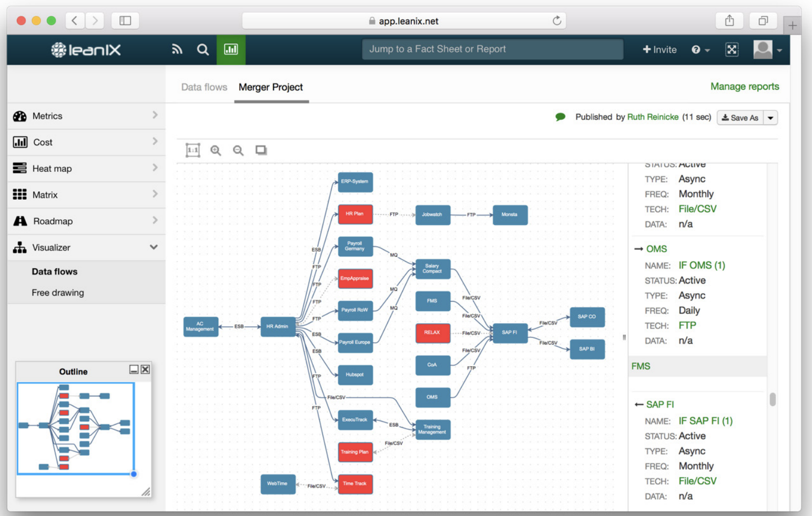Open a new Safari tab

[x=793, y=25]
